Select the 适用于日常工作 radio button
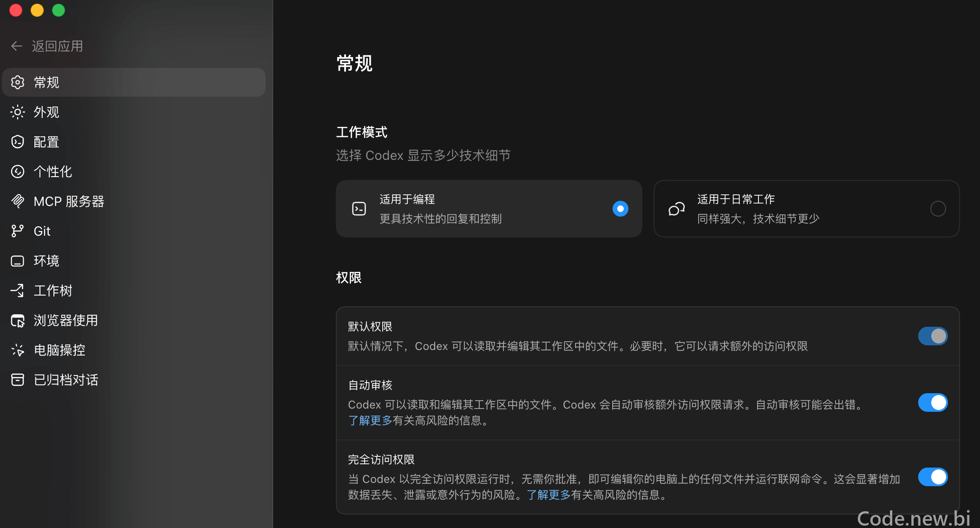 click(x=938, y=209)
